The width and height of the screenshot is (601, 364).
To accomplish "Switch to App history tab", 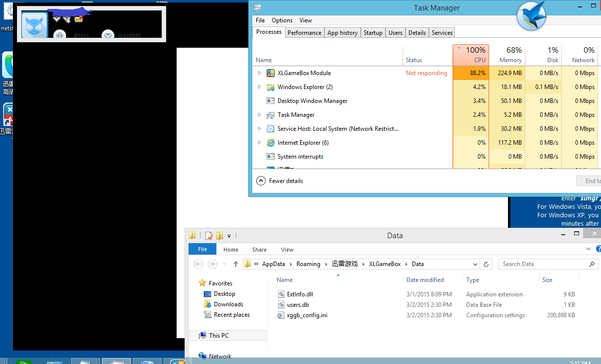I will point(342,33).
